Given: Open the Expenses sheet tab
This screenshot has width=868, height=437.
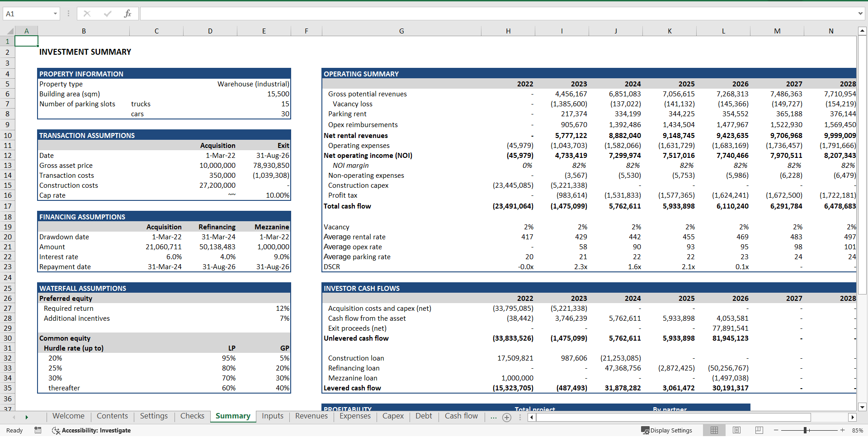Looking at the screenshot, I should (355, 416).
